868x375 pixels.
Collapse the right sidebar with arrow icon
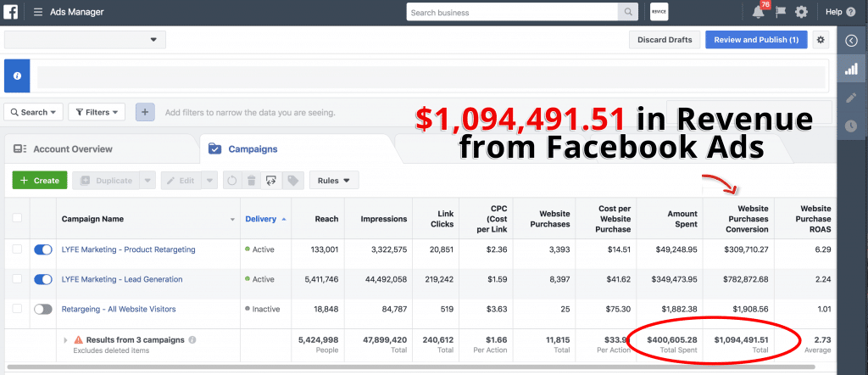[x=851, y=40]
